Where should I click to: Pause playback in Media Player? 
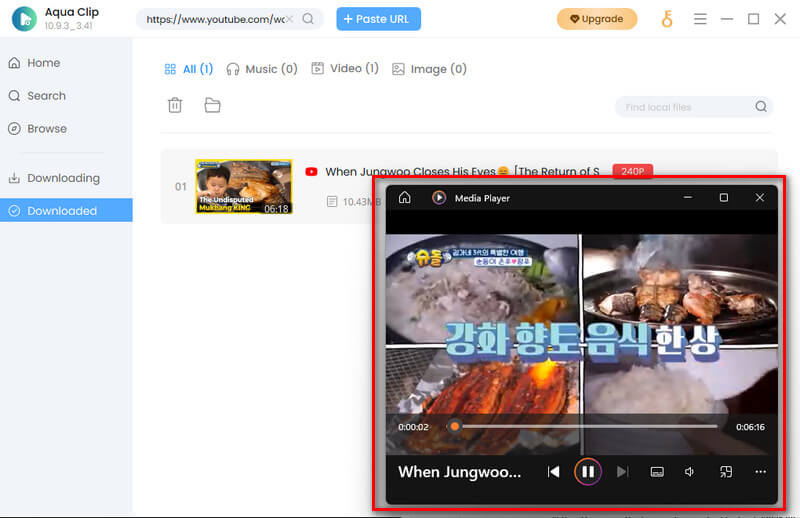(588, 472)
